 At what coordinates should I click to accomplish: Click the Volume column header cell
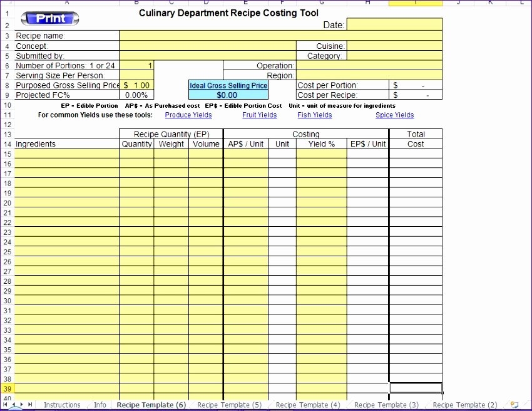(206, 144)
